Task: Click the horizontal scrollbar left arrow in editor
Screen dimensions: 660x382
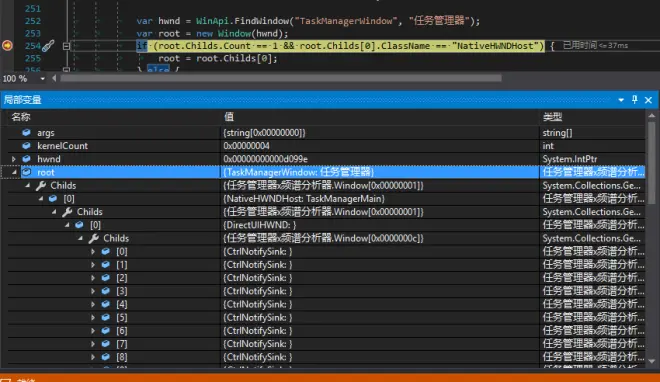Action: 54,78
